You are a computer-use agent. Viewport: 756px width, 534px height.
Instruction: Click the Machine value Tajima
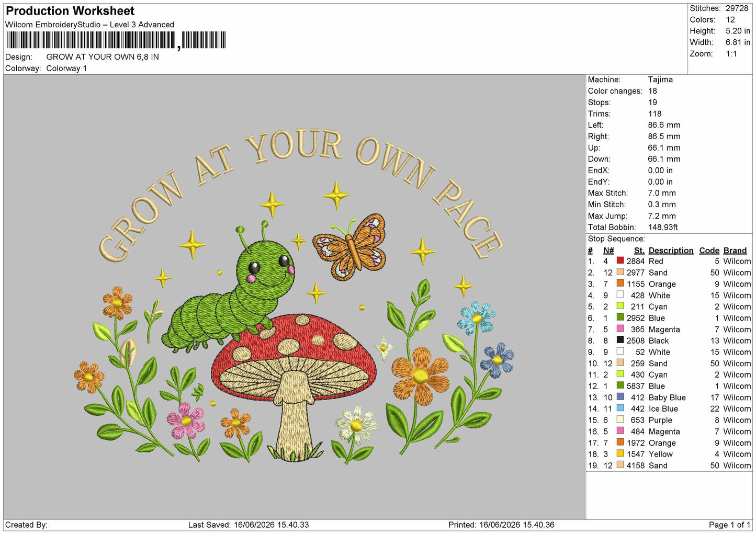tap(660, 79)
